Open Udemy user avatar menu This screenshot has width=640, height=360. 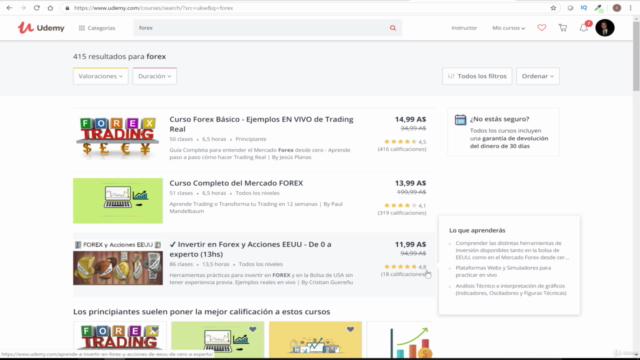(x=605, y=28)
